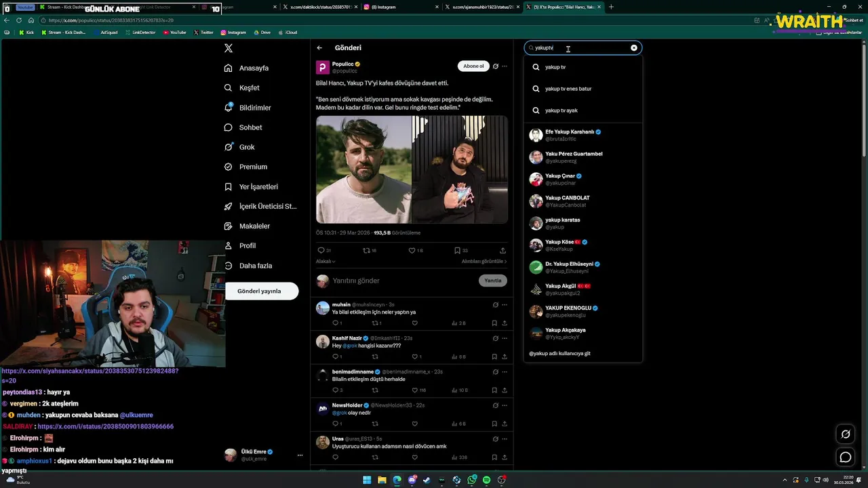The image size is (868, 488).
Task: Repost Kashif Nazir's reply
Action: pos(375,357)
